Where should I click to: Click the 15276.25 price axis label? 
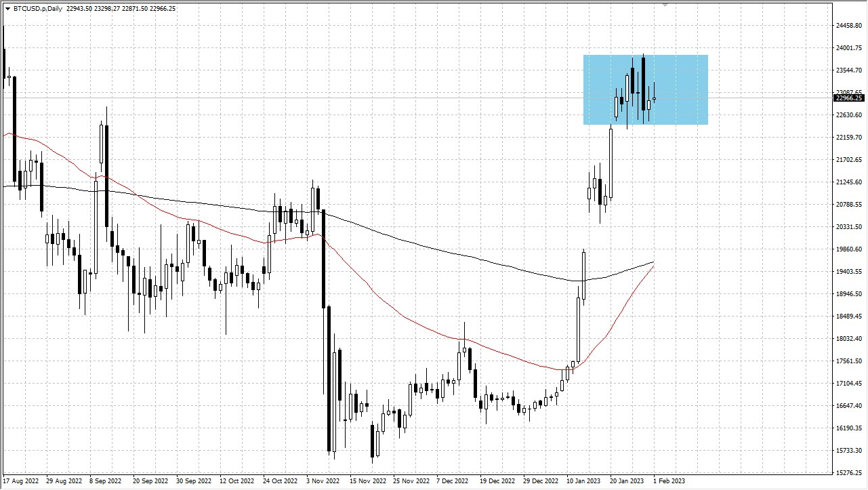click(849, 473)
